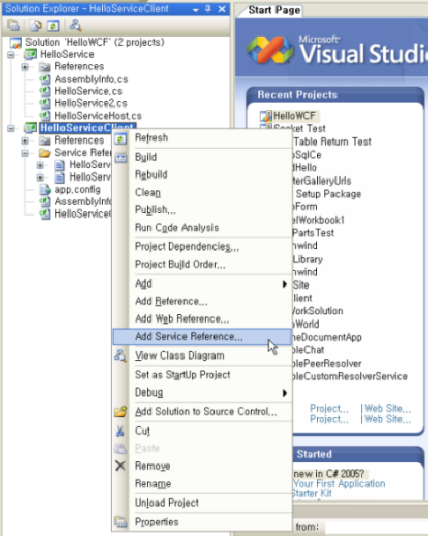
Task: Open the Table Return Test recent project
Action: point(332,142)
